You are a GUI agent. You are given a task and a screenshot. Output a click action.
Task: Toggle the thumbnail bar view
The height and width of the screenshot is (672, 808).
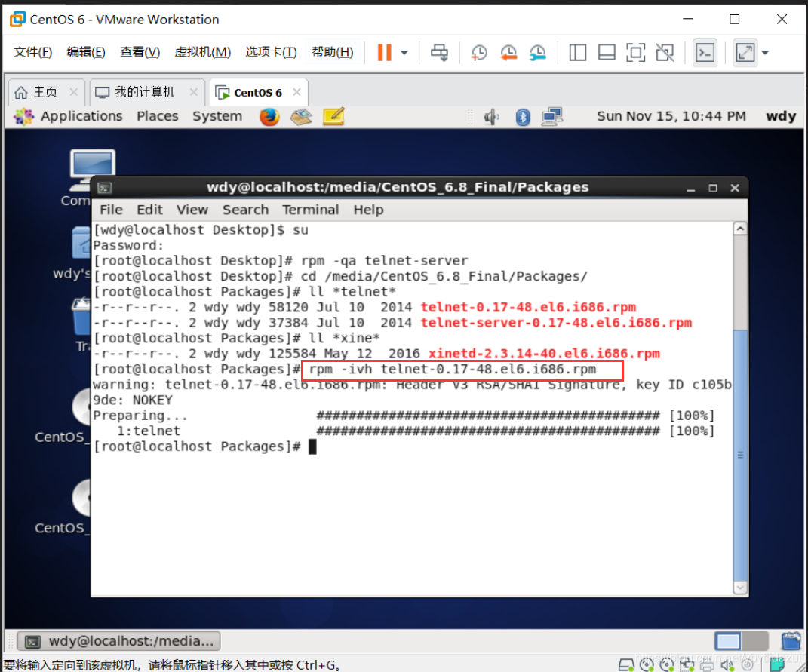607,52
